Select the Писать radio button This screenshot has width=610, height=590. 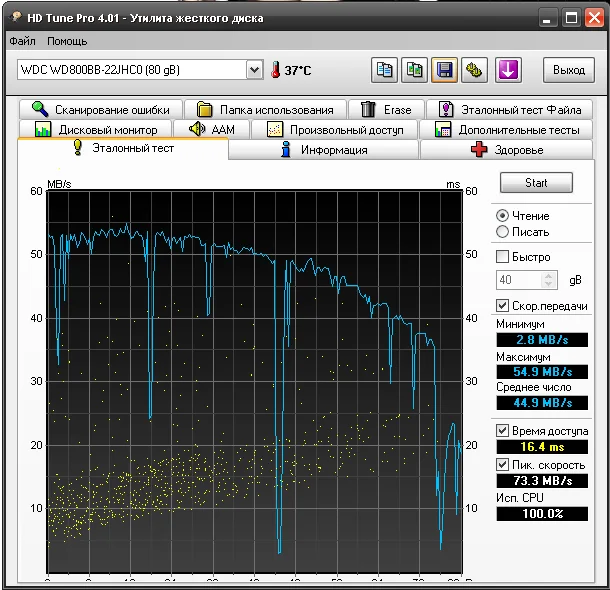coord(503,232)
